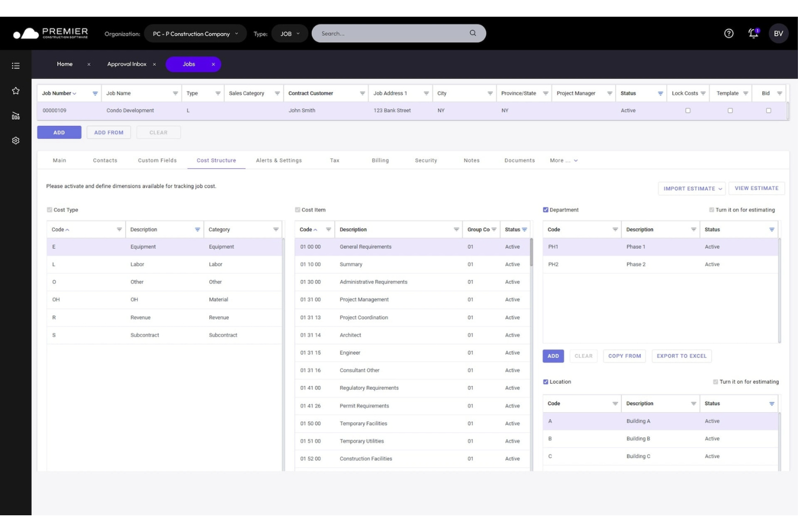Open the Alerts & Settings tab

tap(279, 161)
